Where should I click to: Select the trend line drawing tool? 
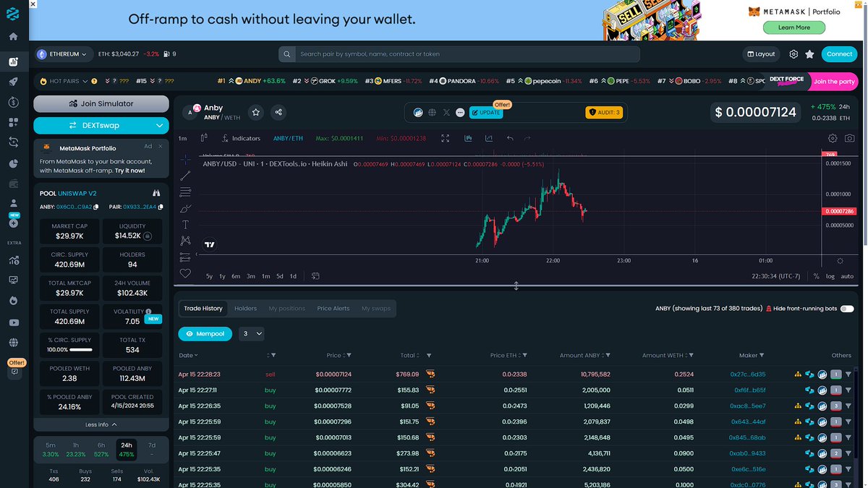(x=185, y=176)
